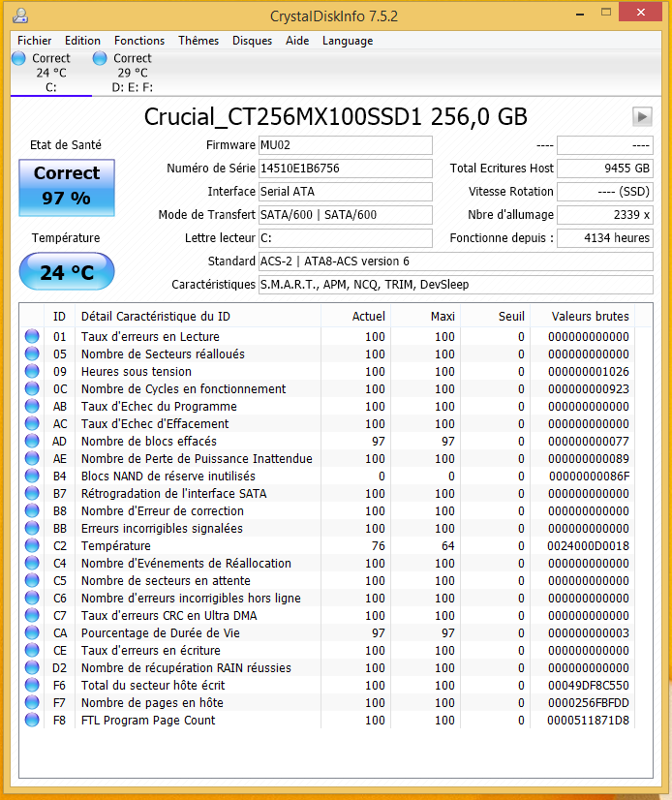Click status icon for récupération RAIN réussies
This screenshot has height=800, width=672.
tap(32, 667)
